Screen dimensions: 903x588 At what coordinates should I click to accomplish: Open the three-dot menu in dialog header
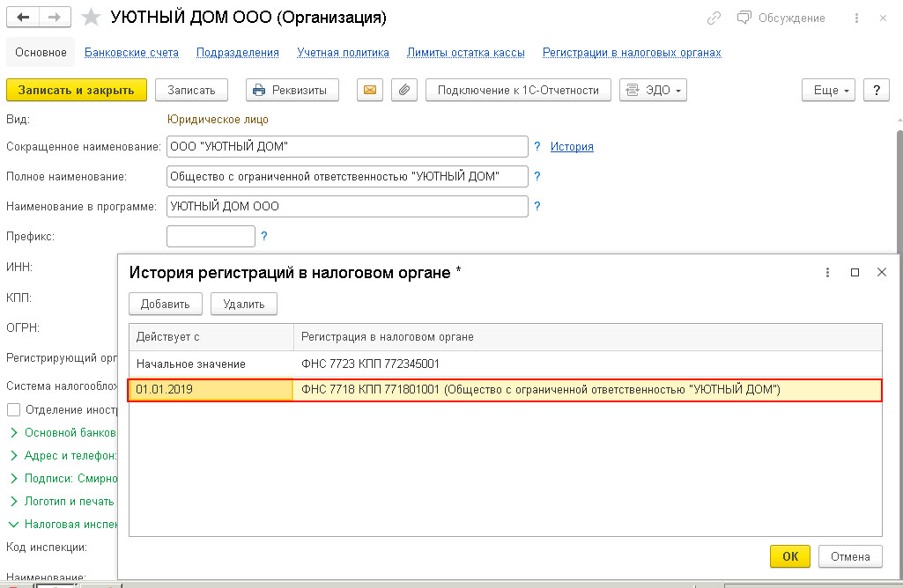[x=827, y=273]
